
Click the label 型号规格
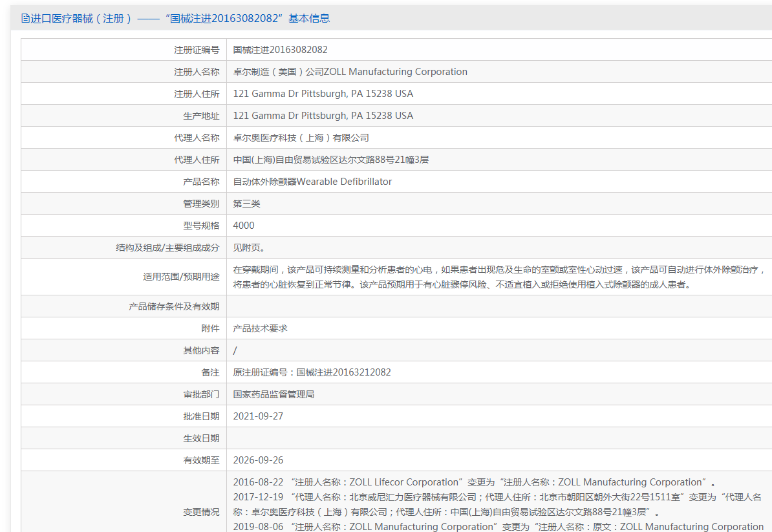pos(201,226)
